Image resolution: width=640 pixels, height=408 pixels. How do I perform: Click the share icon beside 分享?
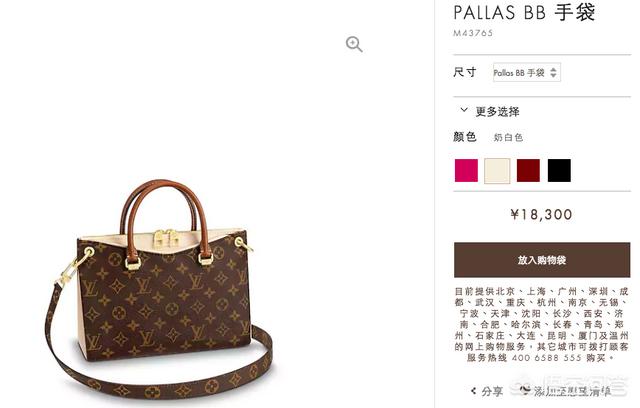pyautogui.click(x=473, y=391)
